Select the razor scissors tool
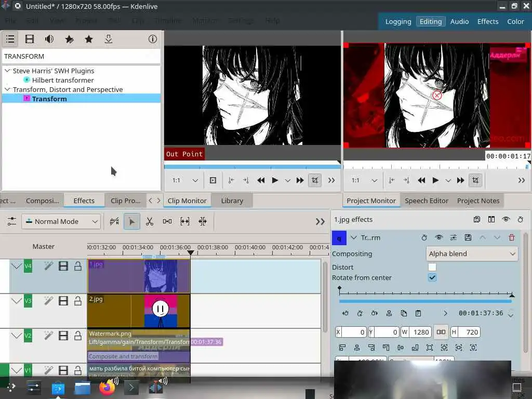Screen dimensions: 532x399 pyautogui.click(x=150, y=221)
